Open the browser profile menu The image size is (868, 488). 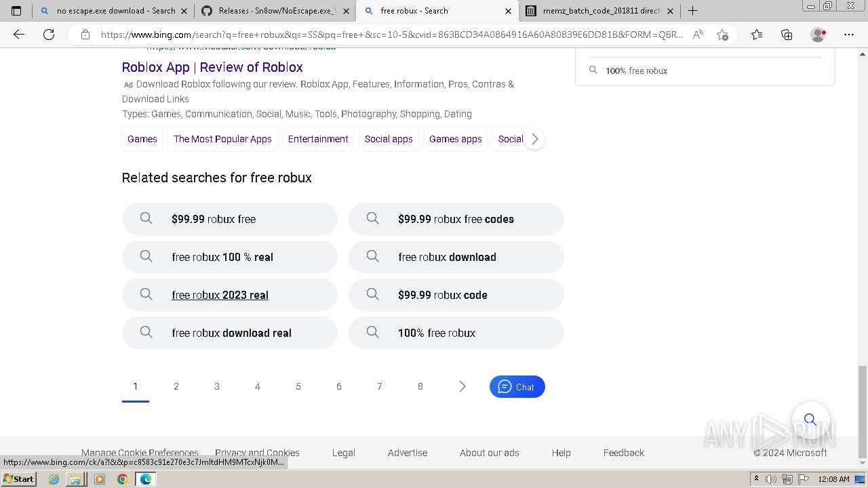818,35
